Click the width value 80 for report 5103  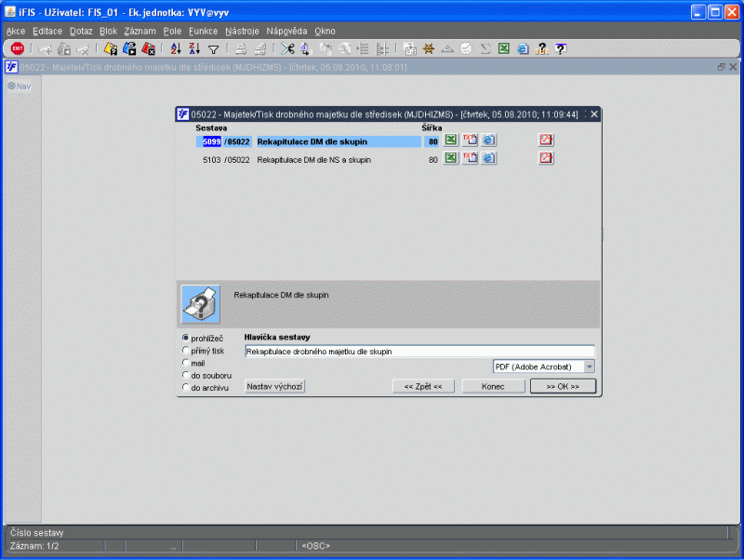point(432,160)
